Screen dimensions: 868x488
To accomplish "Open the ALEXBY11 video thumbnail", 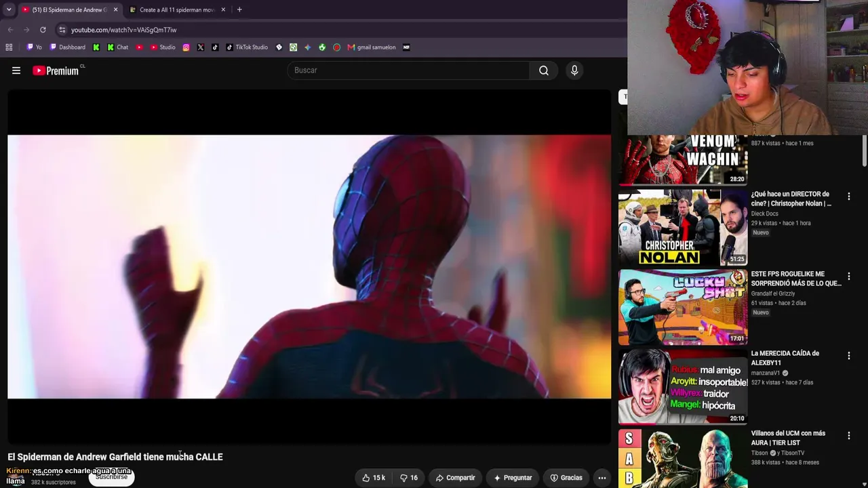I will point(683,386).
